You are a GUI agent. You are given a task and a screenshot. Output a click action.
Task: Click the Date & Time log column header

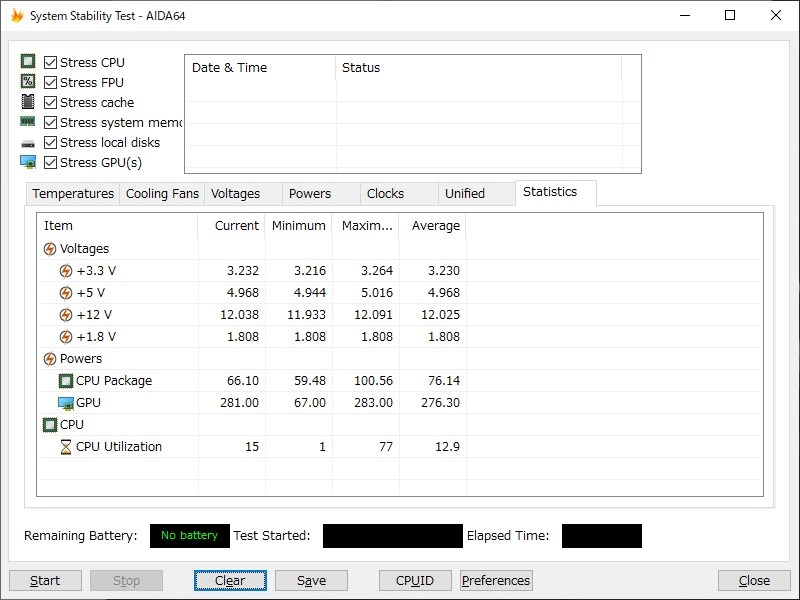click(229, 68)
